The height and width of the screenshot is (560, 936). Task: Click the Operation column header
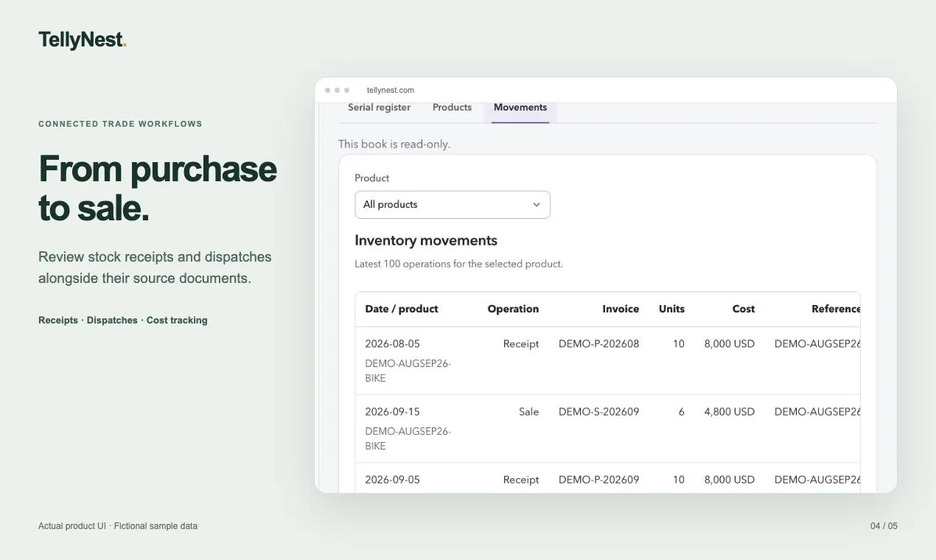coord(513,309)
